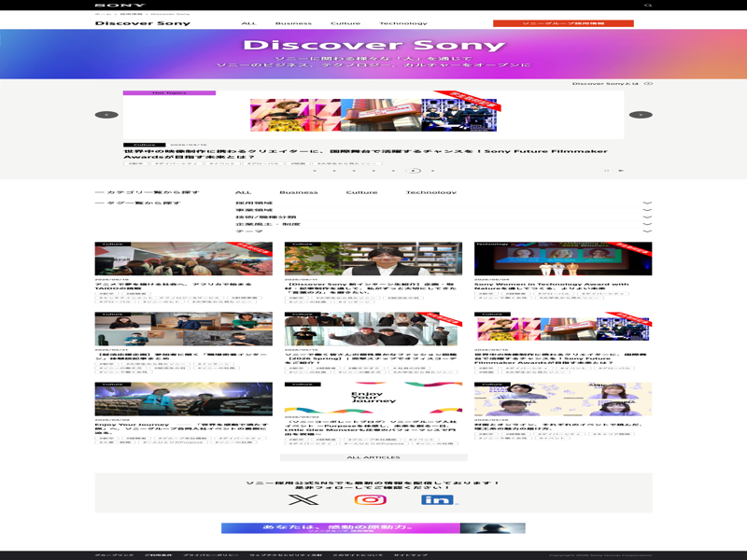
Task: Filter articles by Business category
Action: (x=299, y=192)
